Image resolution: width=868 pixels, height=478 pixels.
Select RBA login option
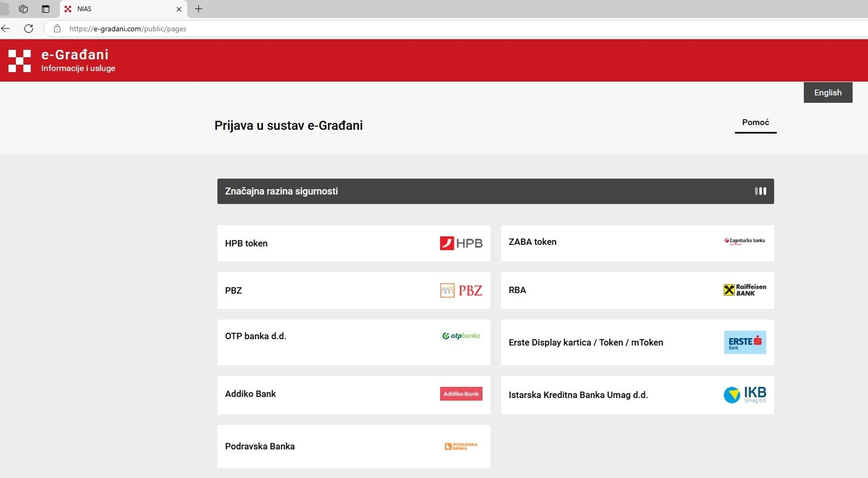click(637, 290)
